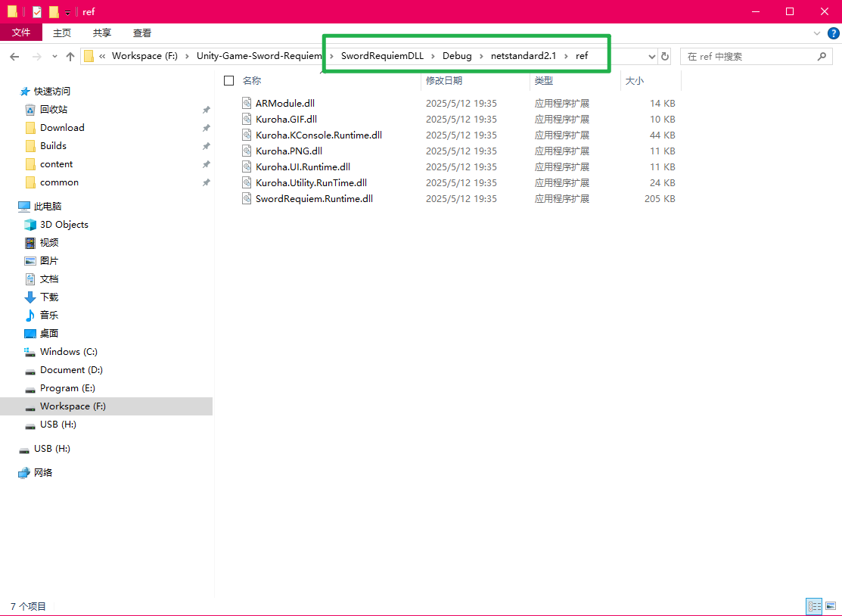Expand the ribbon with the chevron
Viewport: 842px width, 616px height.
click(x=817, y=33)
